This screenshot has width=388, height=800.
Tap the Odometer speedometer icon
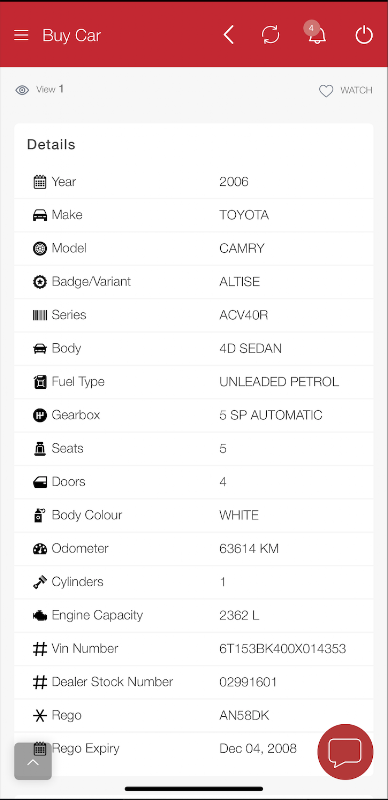(40, 549)
